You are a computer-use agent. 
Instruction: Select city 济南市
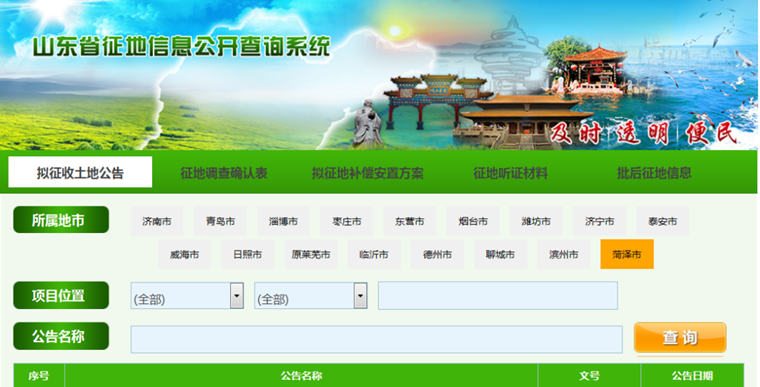click(157, 221)
